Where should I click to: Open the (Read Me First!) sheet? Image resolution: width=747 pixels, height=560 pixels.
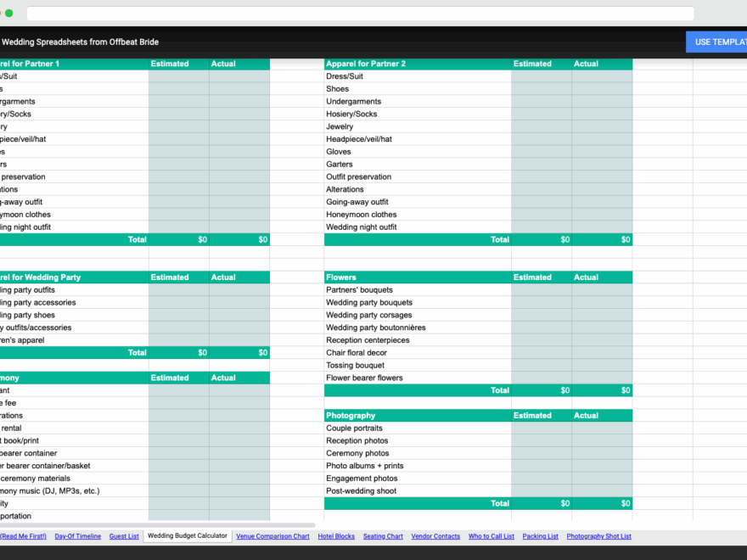pos(23,535)
